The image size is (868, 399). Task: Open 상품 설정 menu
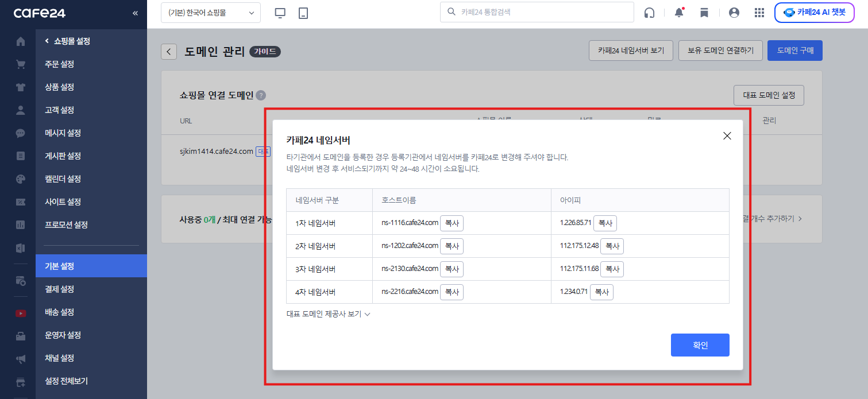[x=91, y=87]
